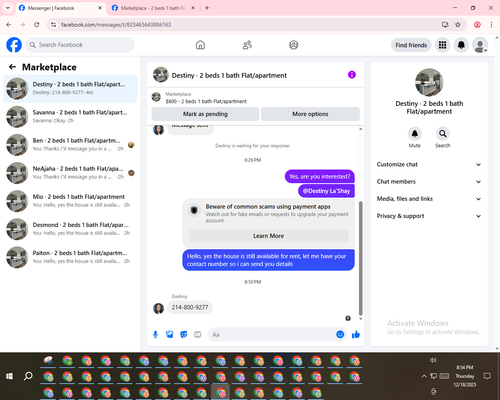
Task: Show hidden tray icons chevron
Action: pos(424,376)
